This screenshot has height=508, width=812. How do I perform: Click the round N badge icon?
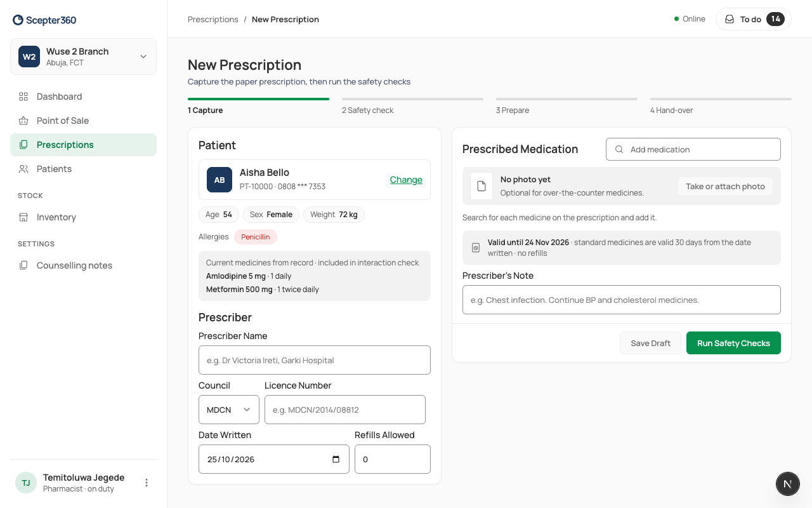click(x=787, y=484)
